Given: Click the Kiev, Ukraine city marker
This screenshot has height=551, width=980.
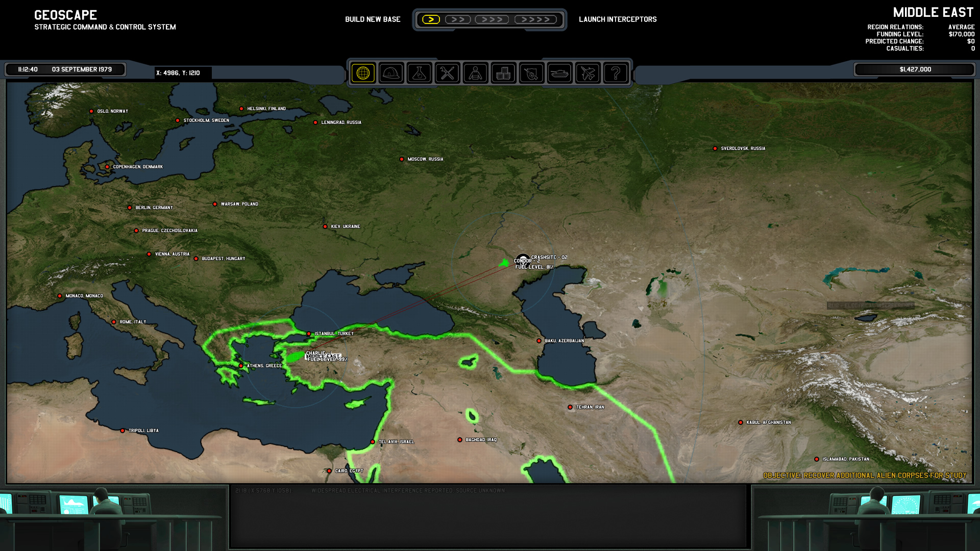Looking at the screenshot, I should coord(325,227).
